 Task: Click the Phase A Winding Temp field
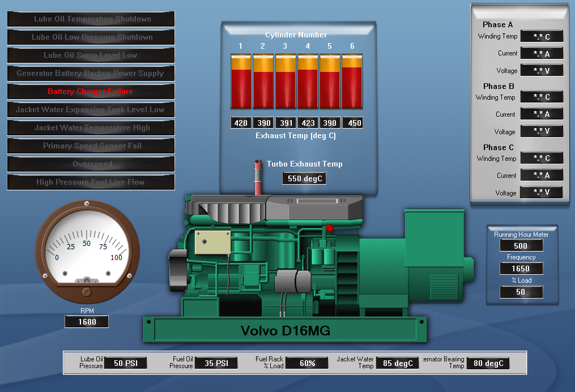[x=542, y=37]
